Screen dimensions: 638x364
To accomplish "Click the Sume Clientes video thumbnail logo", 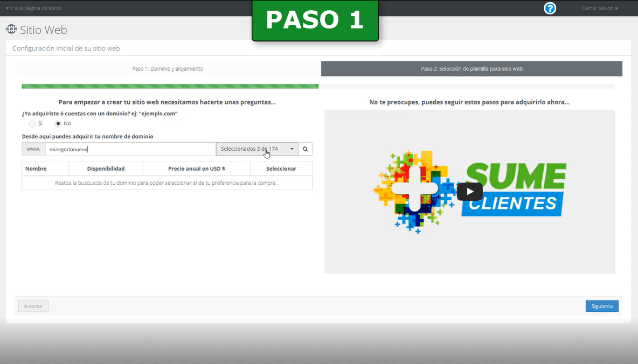I will (x=469, y=192).
